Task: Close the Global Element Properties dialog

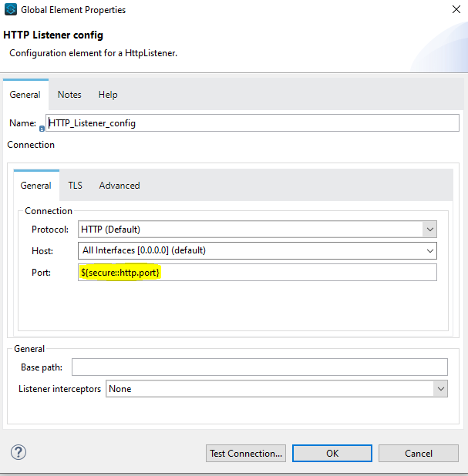Action: tap(456, 9)
